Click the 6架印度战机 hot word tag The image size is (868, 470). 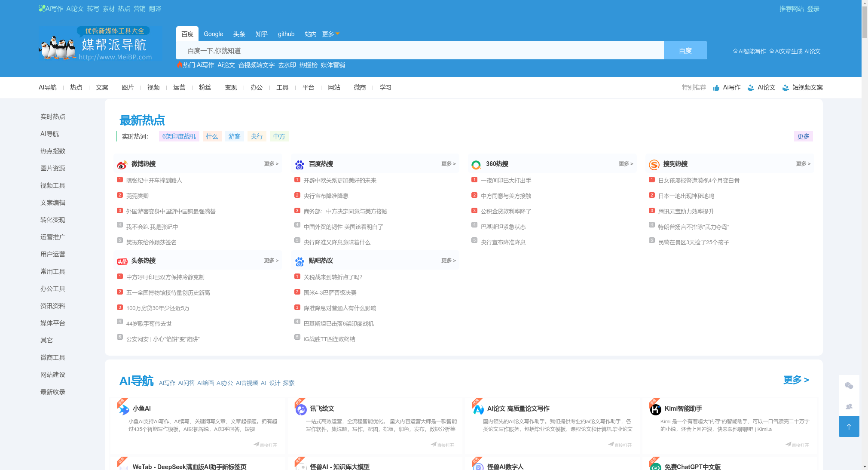(179, 136)
